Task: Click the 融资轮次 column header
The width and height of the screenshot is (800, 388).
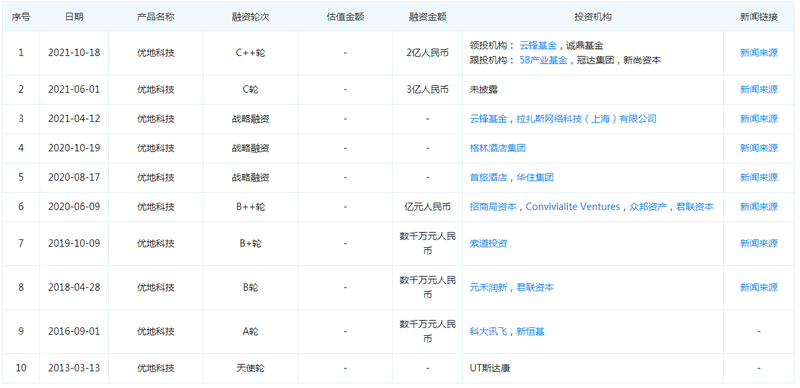Action: coord(250,17)
